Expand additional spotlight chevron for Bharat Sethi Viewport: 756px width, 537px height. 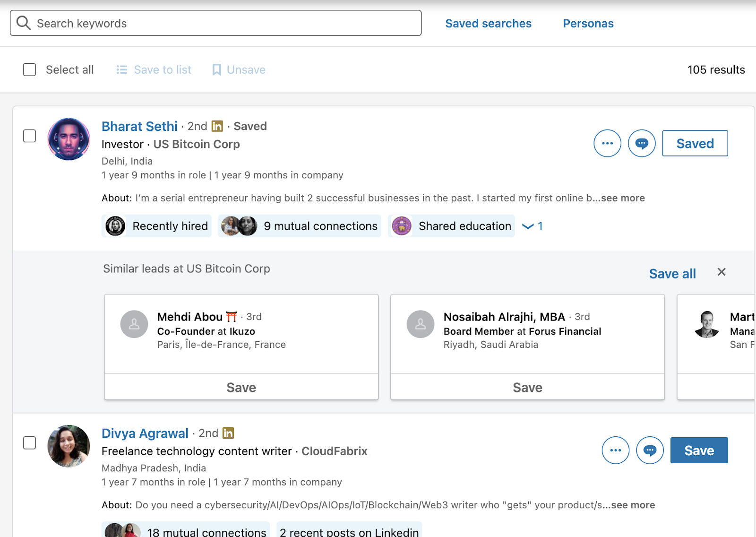tap(528, 226)
